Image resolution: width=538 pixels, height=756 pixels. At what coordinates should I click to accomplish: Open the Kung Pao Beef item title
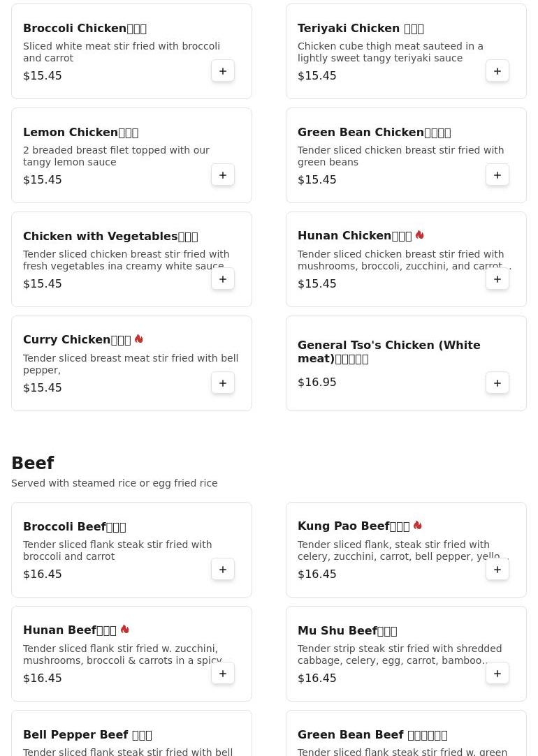click(354, 526)
